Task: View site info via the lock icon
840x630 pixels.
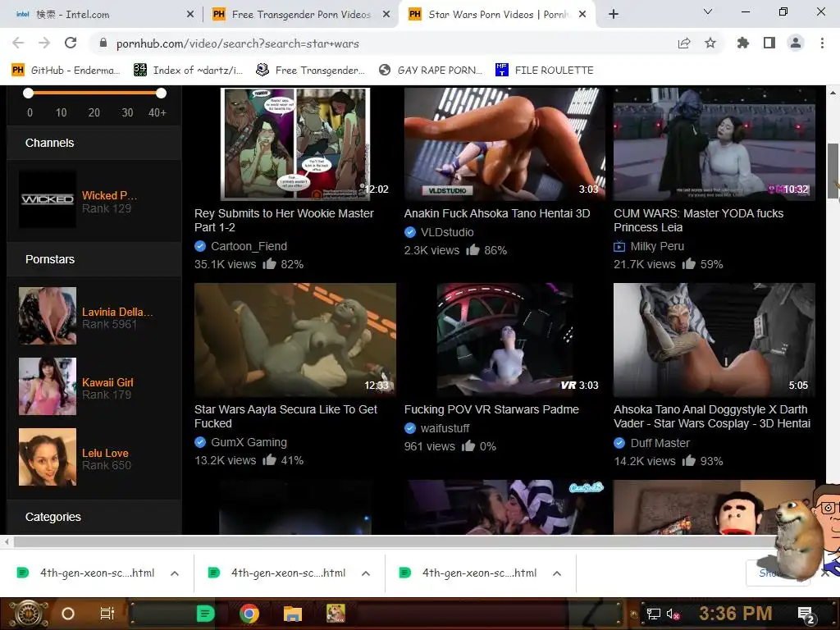Action: 103,43
